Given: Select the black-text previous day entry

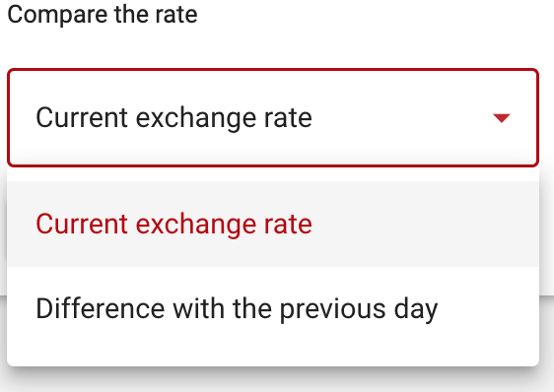Looking at the screenshot, I should [273, 309].
